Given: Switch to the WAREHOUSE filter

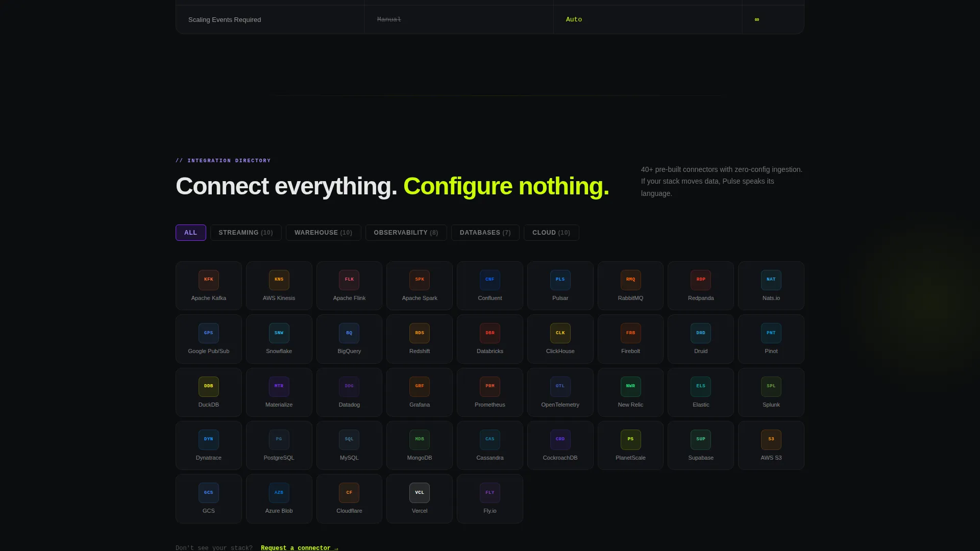Looking at the screenshot, I should point(324,233).
